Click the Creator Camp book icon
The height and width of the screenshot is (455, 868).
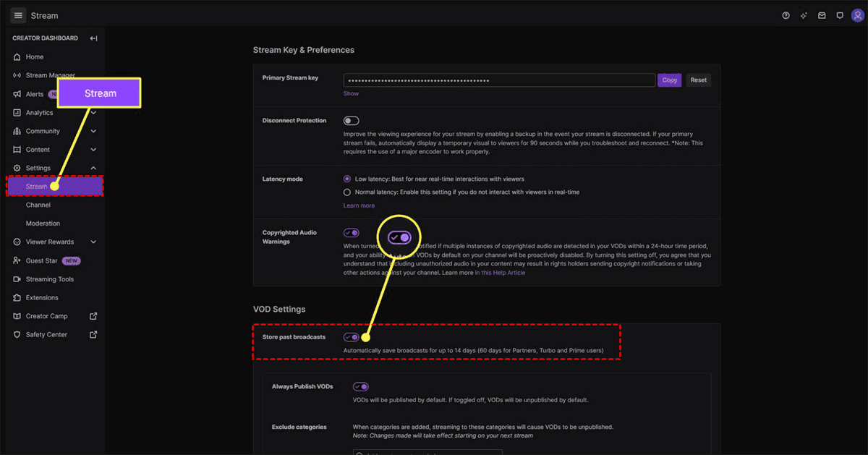[x=17, y=316]
